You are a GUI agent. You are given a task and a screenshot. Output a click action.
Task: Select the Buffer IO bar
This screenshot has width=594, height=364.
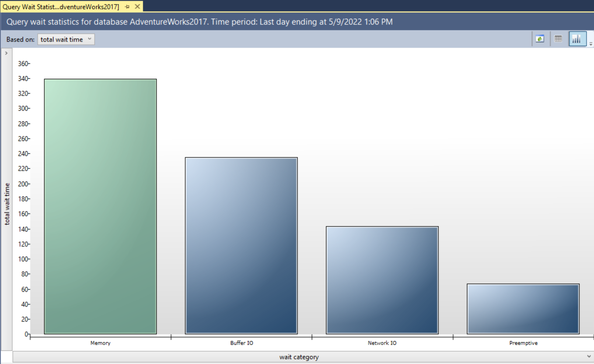click(x=241, y=245)
